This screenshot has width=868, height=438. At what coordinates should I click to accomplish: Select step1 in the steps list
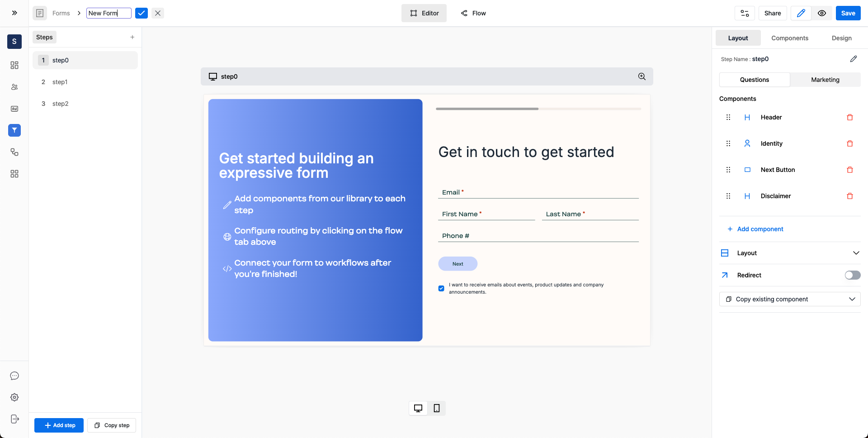tap(85, 82)
